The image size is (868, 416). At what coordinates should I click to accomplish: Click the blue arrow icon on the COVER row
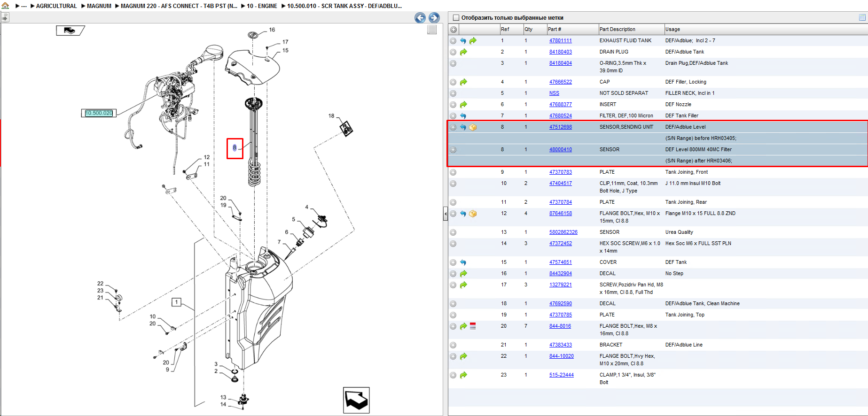pos(463,262)
